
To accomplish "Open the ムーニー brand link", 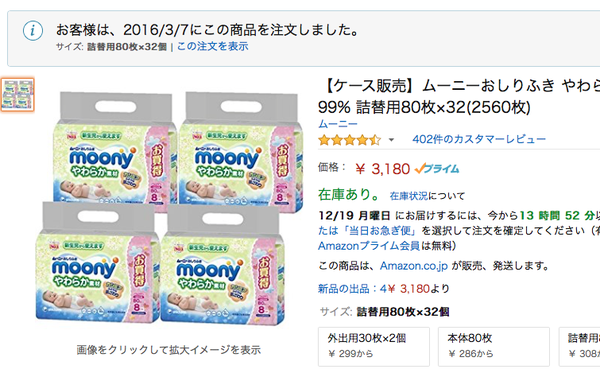I will pos(338,124).
